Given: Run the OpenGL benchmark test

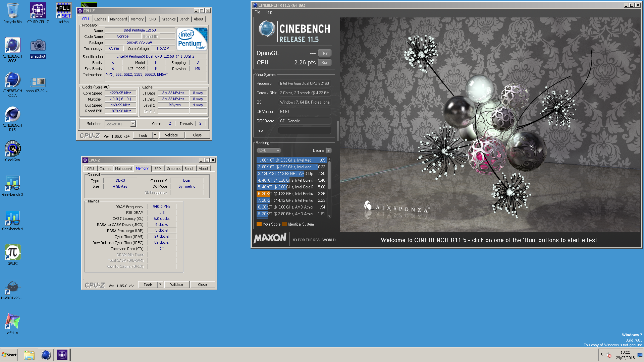Looking at the screenshot, I should (x=325, y=53).
